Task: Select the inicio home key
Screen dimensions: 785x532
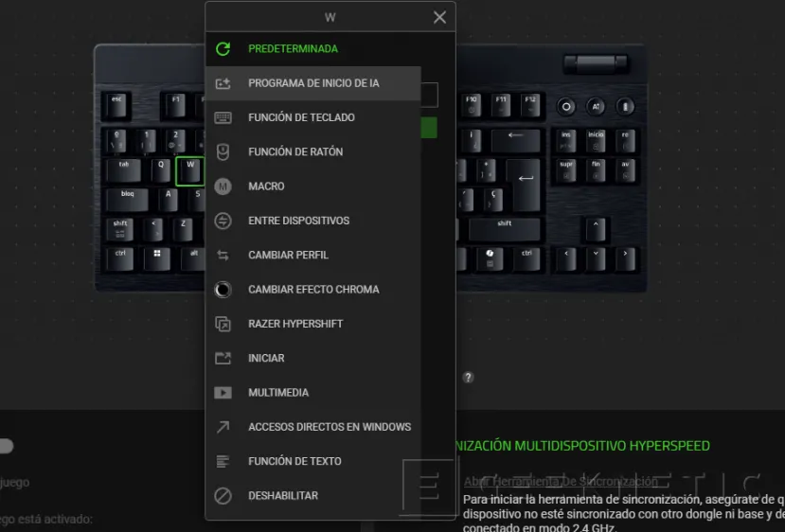Action: [x=596, y=141]
